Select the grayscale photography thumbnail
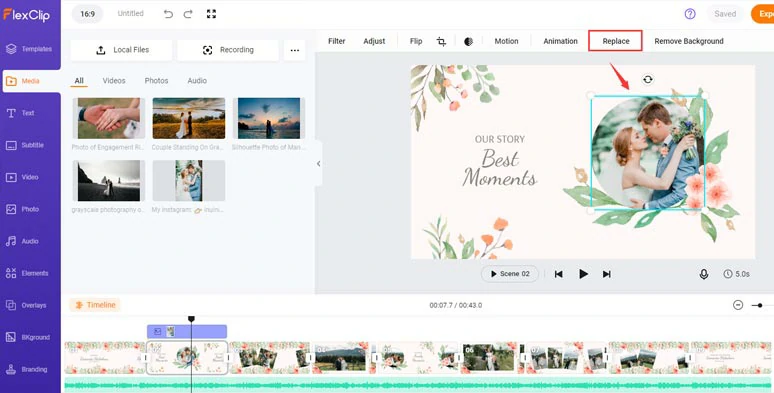This screenshot has width=774, height=393. [109, 181]
